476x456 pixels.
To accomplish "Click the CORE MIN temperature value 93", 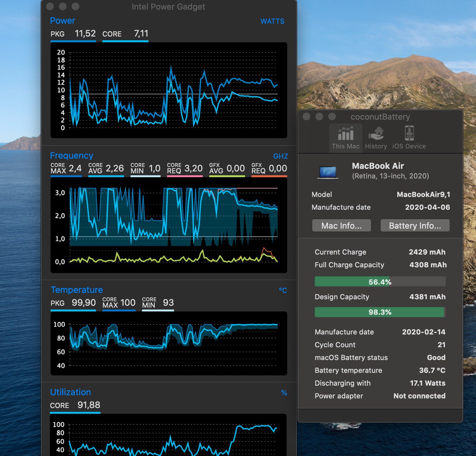I will pyautogui.click(x=168, y=303).
